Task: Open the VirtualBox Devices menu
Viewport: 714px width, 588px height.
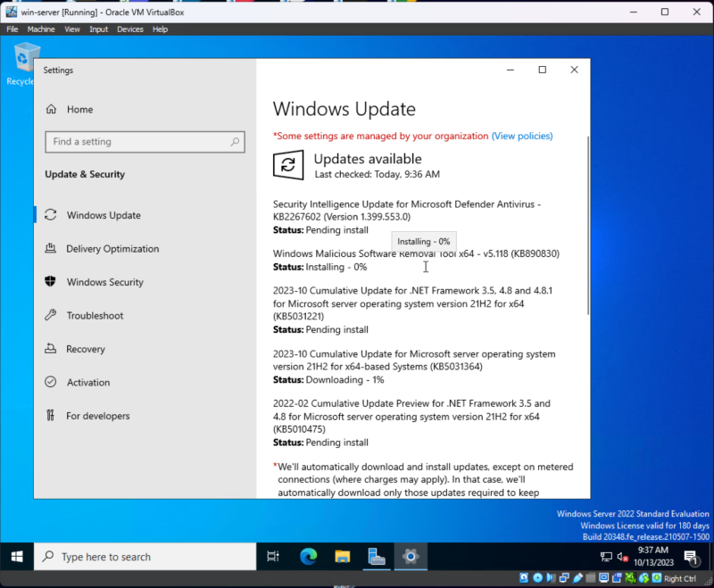Action: tap(129, 29)
